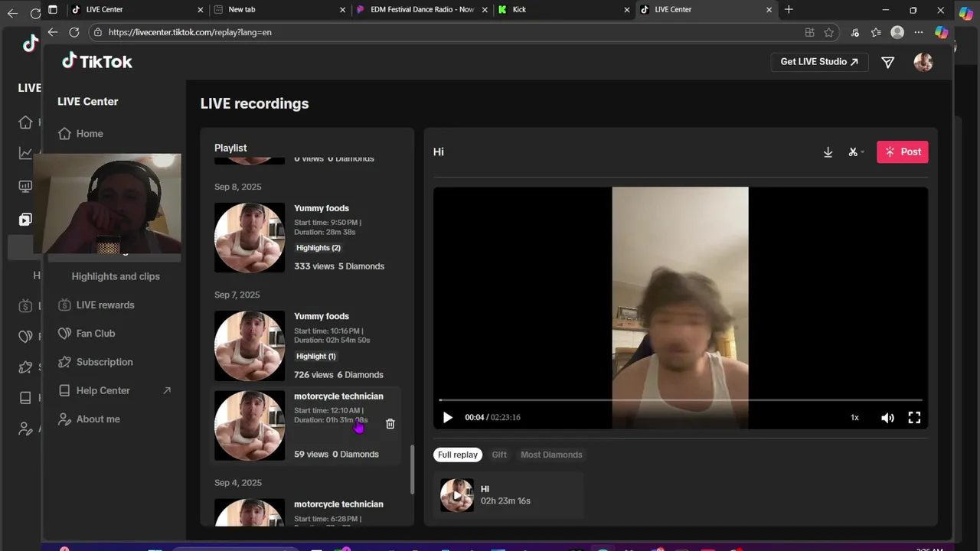980x551 pixels.
Task: Open the scissors clip tool dropdown
Action: (856, 152)
